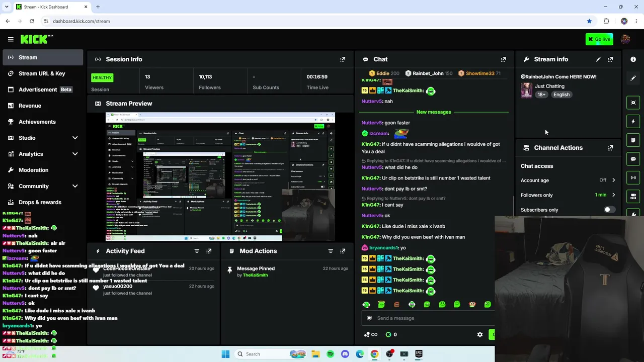Click the screen capture icon in right rail

coord(633,103)
